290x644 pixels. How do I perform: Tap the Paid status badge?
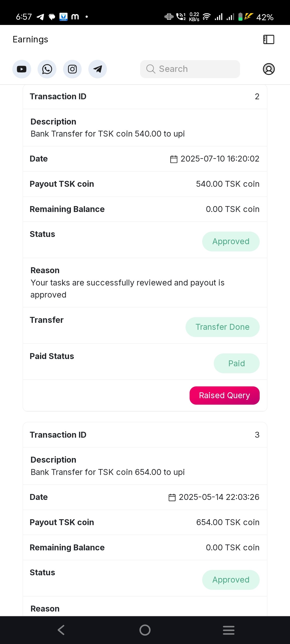tap(236, 363)
